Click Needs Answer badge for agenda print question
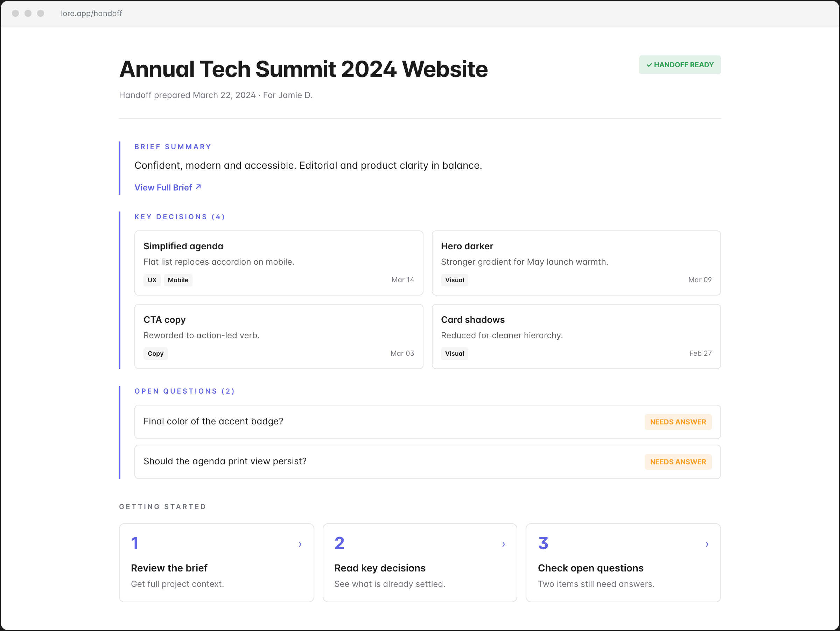840x631 pixels. [x=678, y=462]
